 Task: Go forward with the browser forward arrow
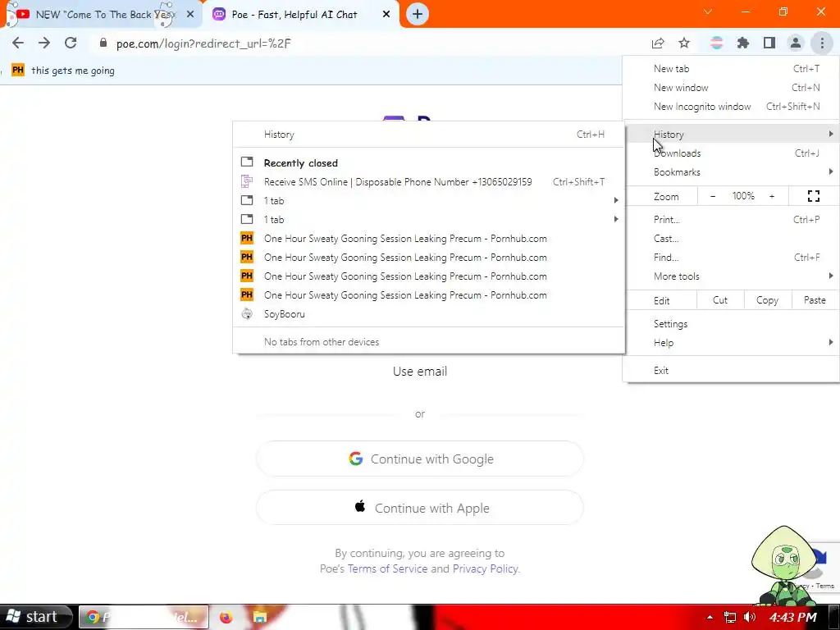[44, 43]
